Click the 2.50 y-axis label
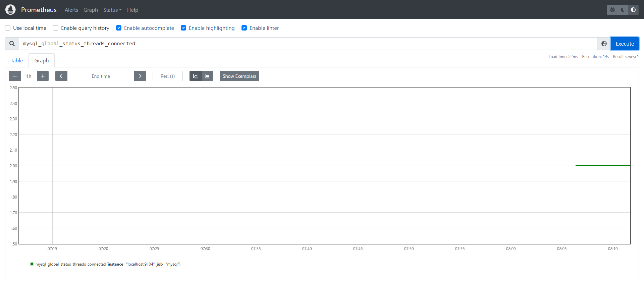This screenshot has width=644, height=282. point(13,88)
